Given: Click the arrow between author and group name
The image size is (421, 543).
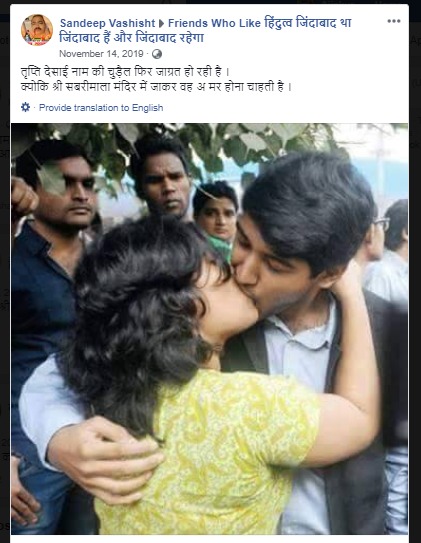Looking at the screenshot, I should tap(162, 24).
